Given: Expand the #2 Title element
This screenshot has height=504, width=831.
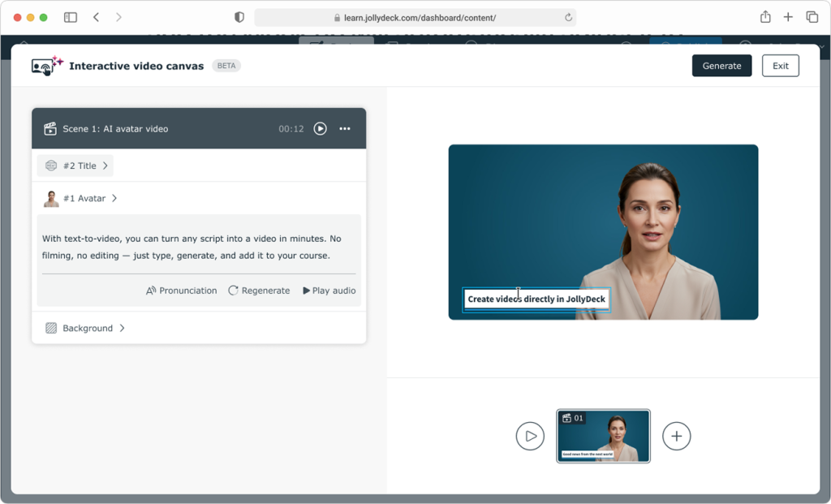Looking at the screenshot, I should (x=75, y=166).
